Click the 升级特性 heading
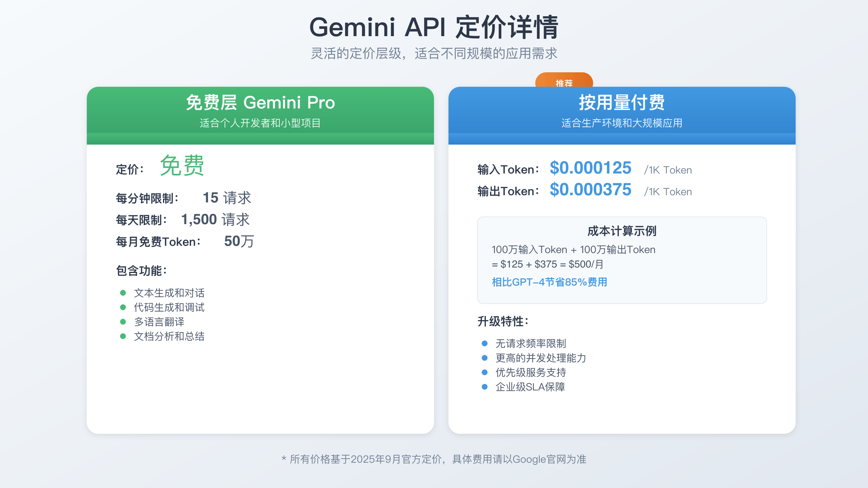Image resolution: width=868 pixels, height=488 pixels. coord(503,321)
